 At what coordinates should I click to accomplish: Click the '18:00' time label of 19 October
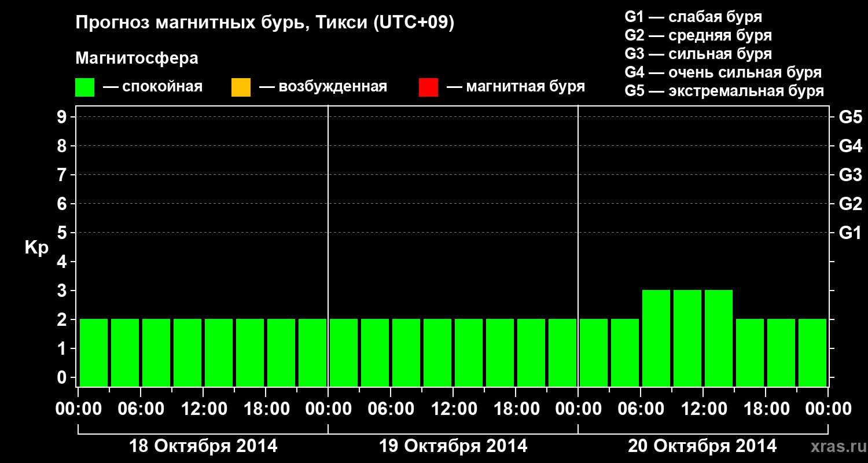516,409
